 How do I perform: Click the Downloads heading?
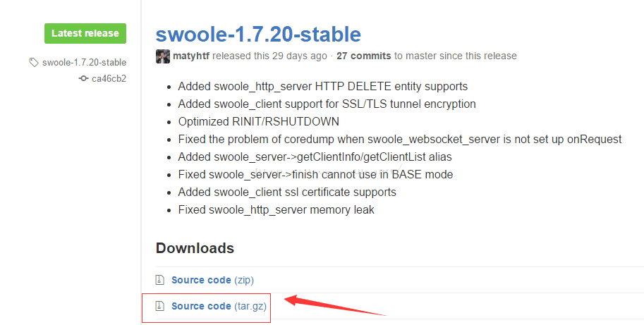click(x=195, y=248)
